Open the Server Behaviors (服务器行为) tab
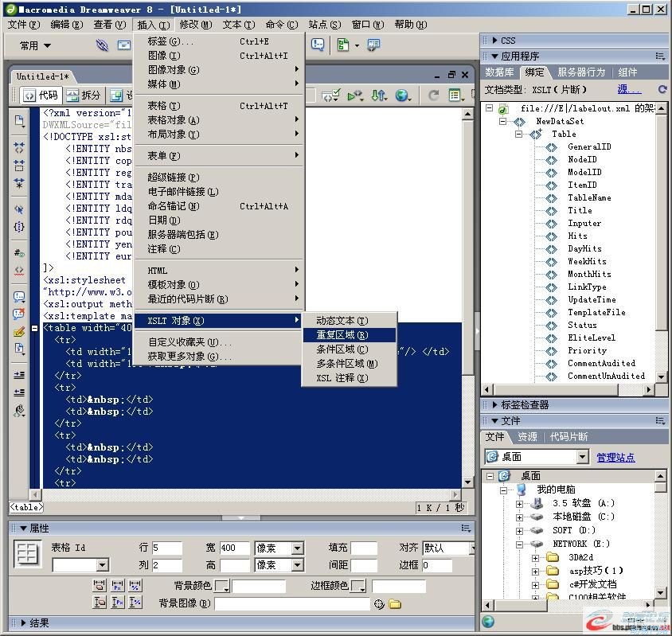The width and height of the screenshot is (672, 636). (x=580, y=72)
